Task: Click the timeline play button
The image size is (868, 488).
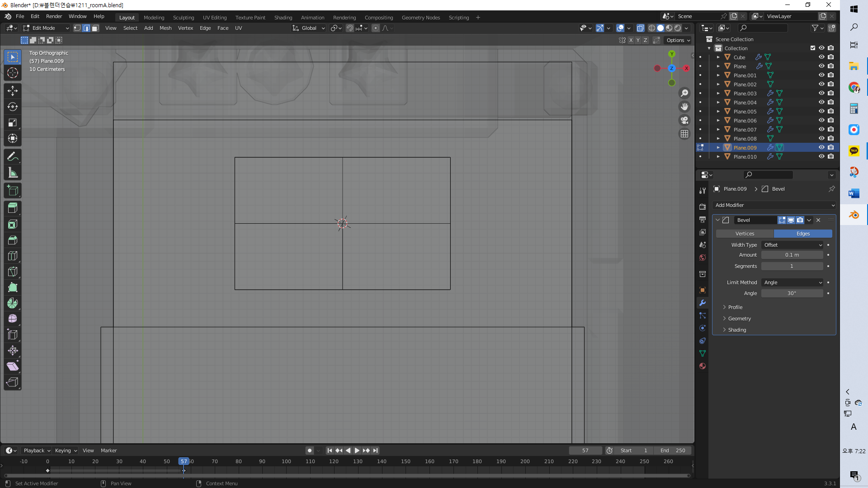Action: click(x=357, y=450)
